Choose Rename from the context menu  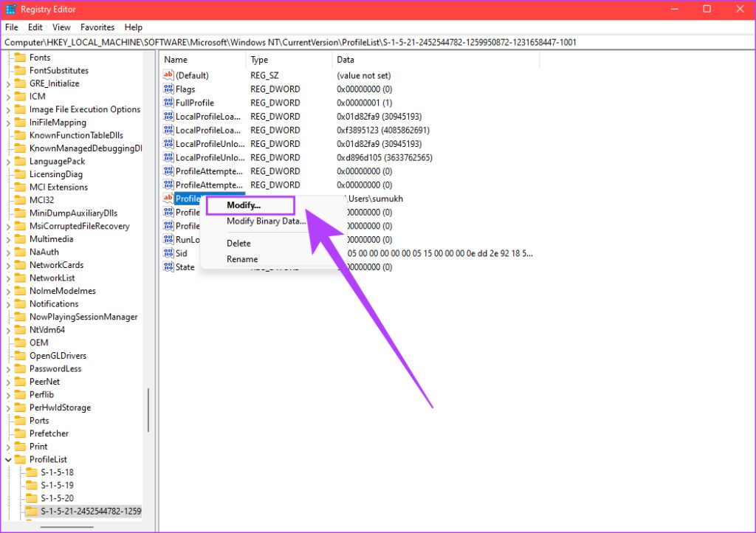coord(242,259)
